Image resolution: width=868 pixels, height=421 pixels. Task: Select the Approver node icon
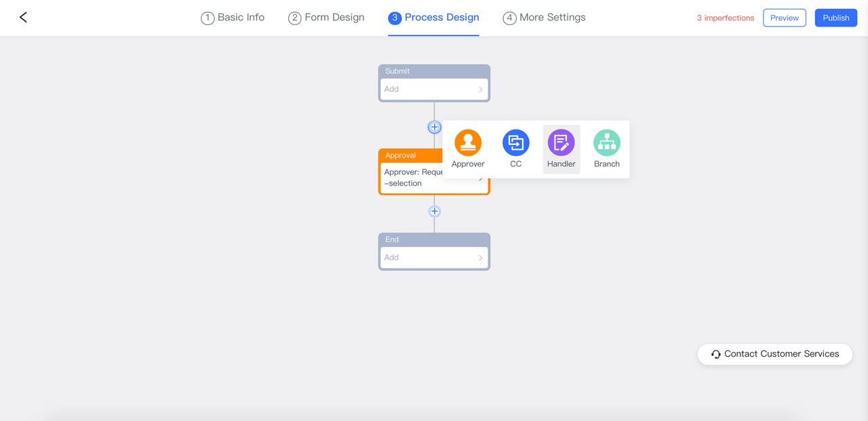[x=468, y=143]
